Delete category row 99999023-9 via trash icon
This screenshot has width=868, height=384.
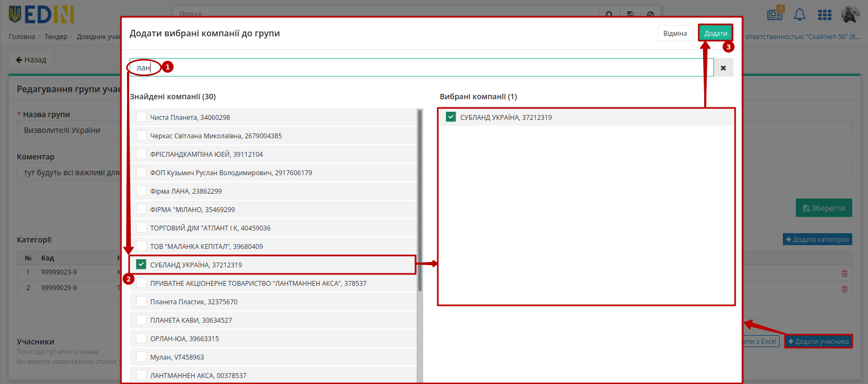844,273
